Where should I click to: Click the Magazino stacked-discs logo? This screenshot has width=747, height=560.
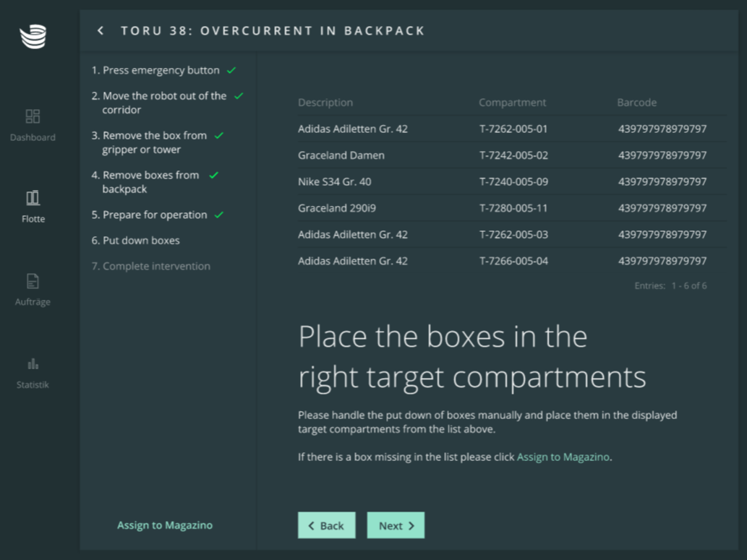pos(33,37)
